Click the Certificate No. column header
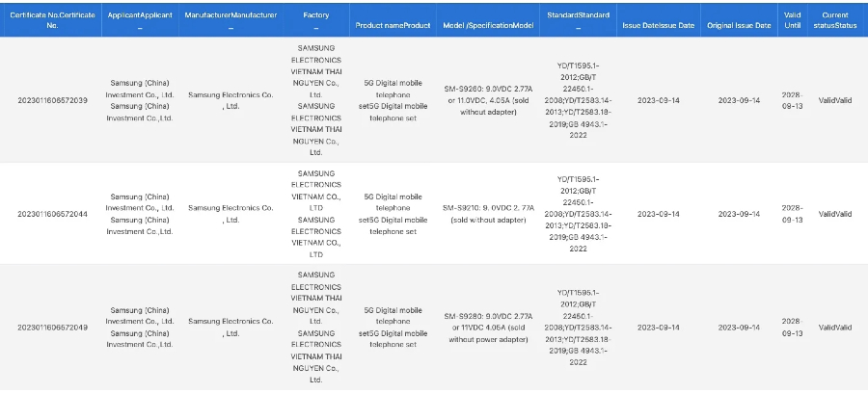 coord(52,19)
